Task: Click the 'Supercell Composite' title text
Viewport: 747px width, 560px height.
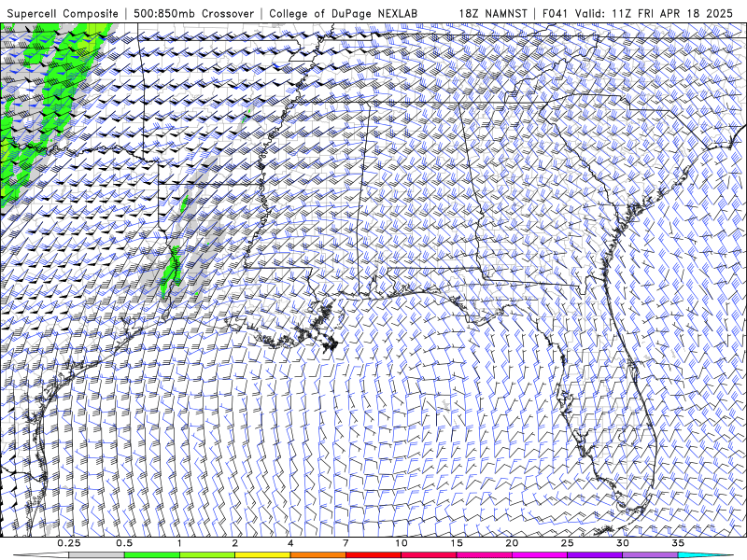Action: 63,14
